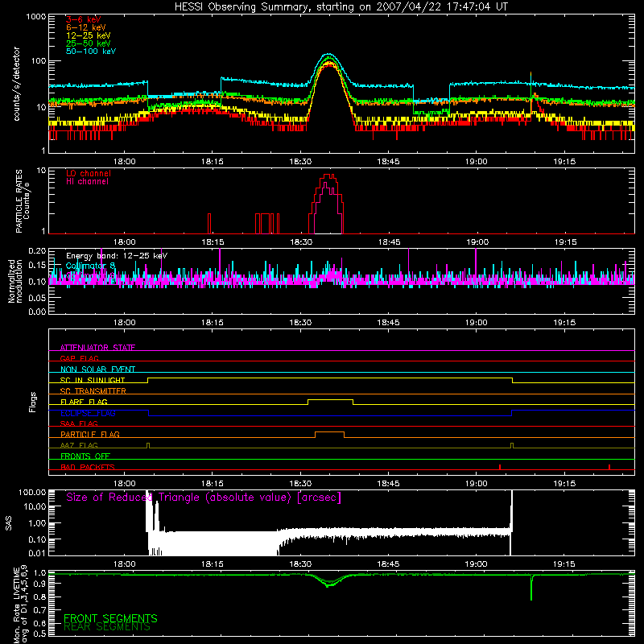
Task: Click the SC_TRANSMITTER flag label
Action: 93,390
